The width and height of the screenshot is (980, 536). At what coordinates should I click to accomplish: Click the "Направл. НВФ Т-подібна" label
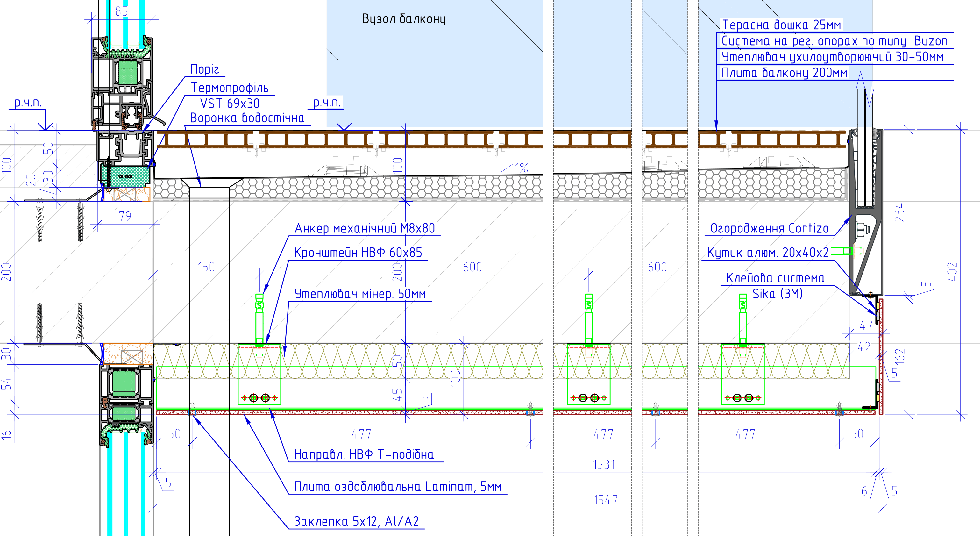coord(364,454)
